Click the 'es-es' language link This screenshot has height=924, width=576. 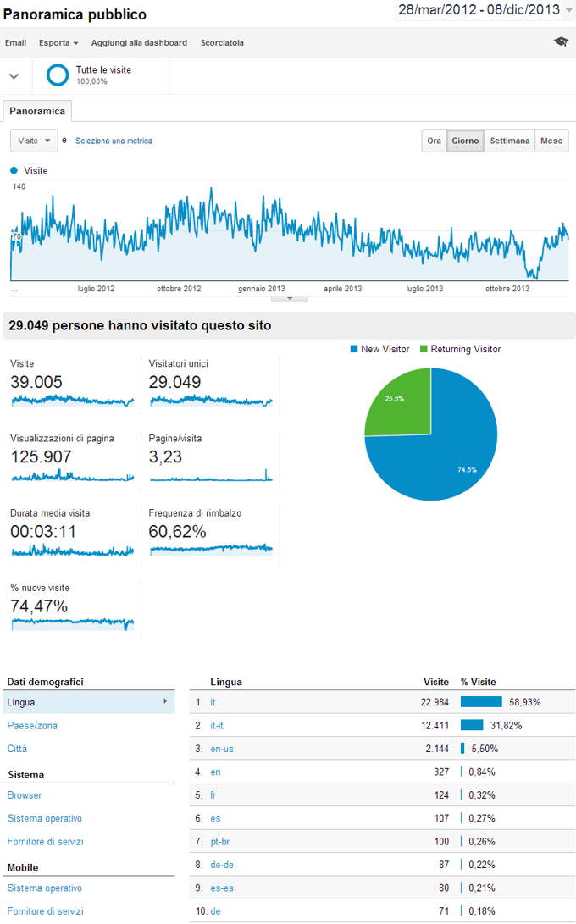tap(222, 888)
